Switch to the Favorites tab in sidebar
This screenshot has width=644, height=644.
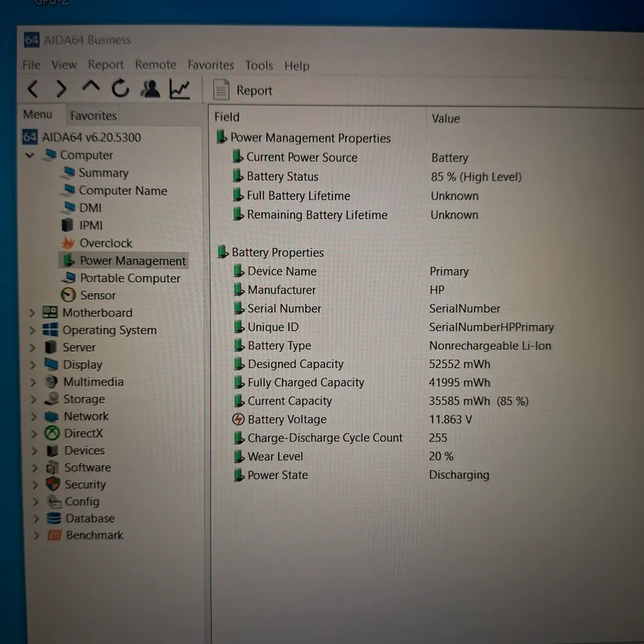click(93, 116)
